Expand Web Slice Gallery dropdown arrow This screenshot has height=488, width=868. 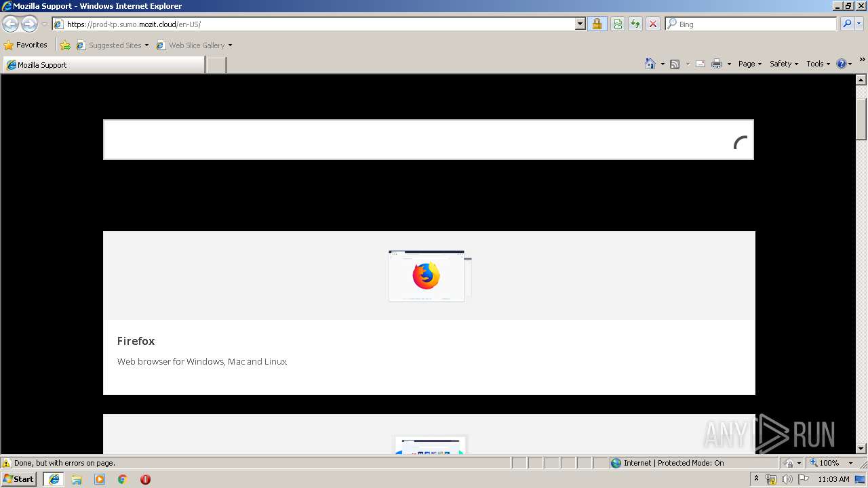230,45
